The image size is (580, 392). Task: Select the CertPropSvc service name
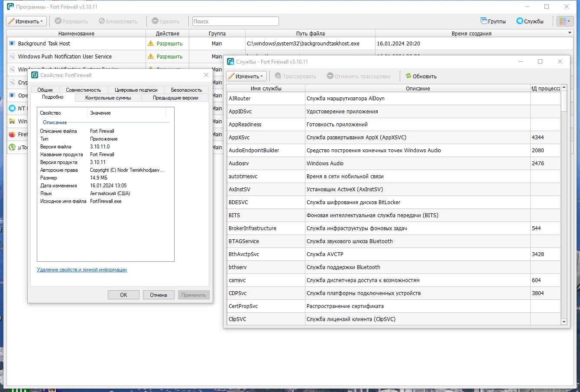tap(243, 306)
